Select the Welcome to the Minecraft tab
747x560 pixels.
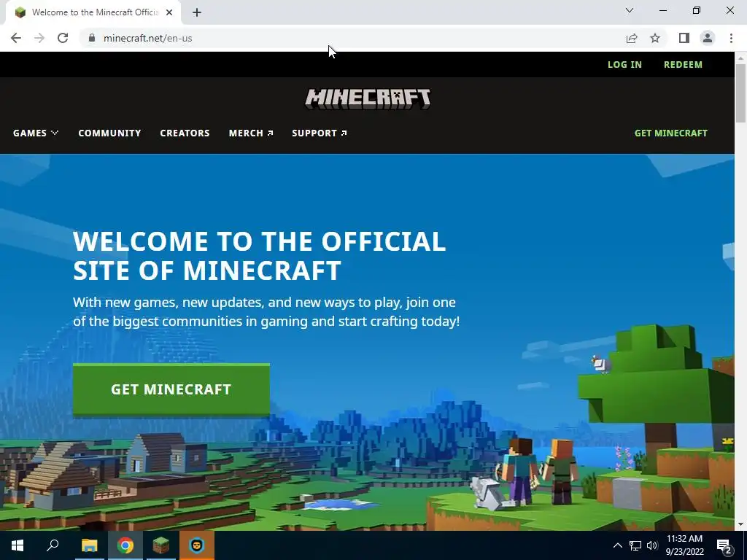[x=93, y=12]
